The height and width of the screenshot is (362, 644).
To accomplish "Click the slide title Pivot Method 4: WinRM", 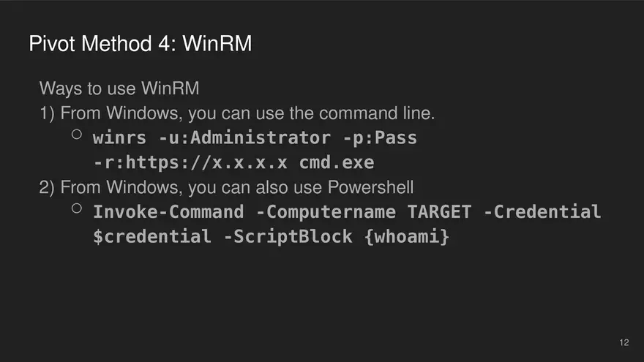I will click(x=141, y=44).
